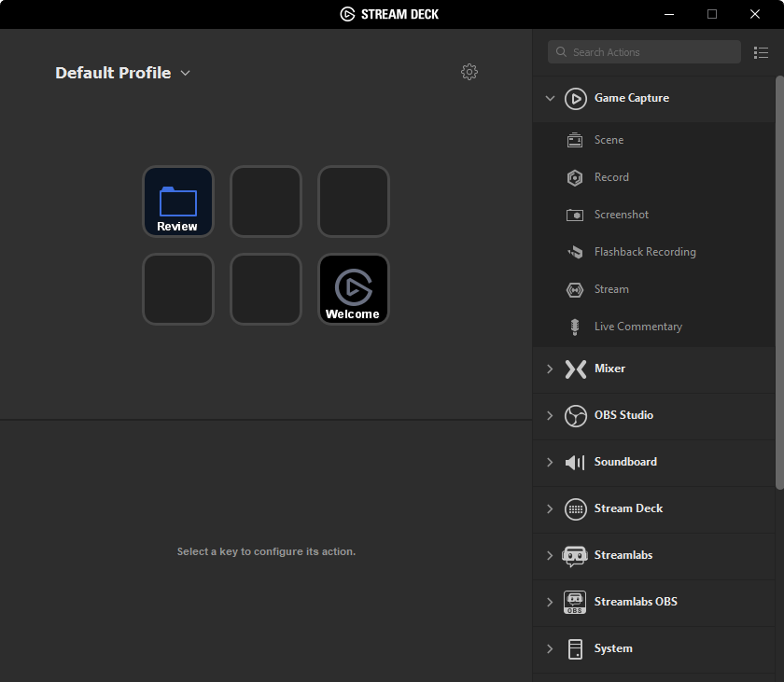Screen dimensions: 784x682
Task: Click the OBS Studio heading text
Action: pos(623,416)
